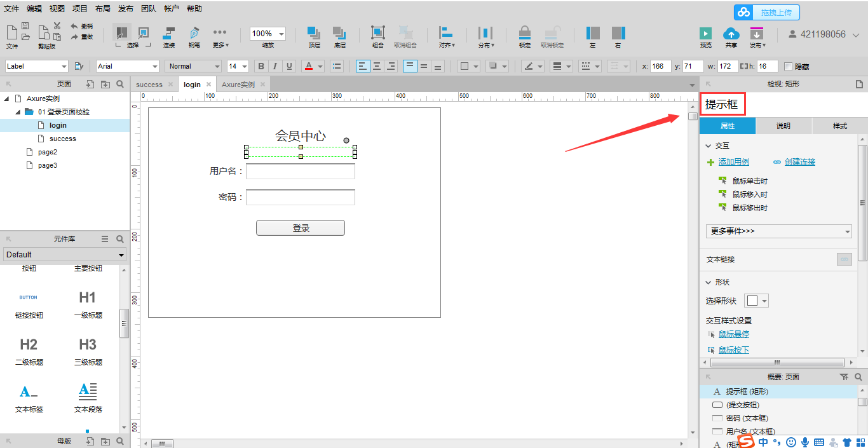The width and height of the screenshot is (868, 448).
Task: Click the 添加用例 link
Action: point(733,161)
